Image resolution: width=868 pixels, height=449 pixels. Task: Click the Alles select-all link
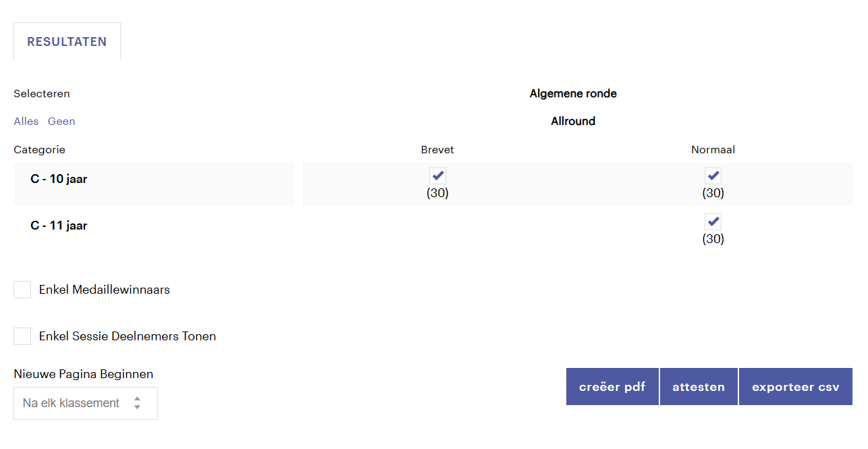(26, 122)
